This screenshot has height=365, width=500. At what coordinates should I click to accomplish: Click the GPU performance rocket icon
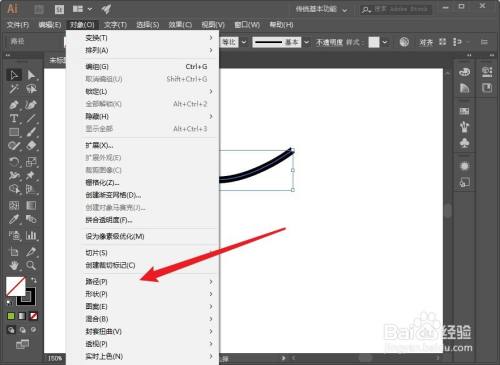click(106, 9)
